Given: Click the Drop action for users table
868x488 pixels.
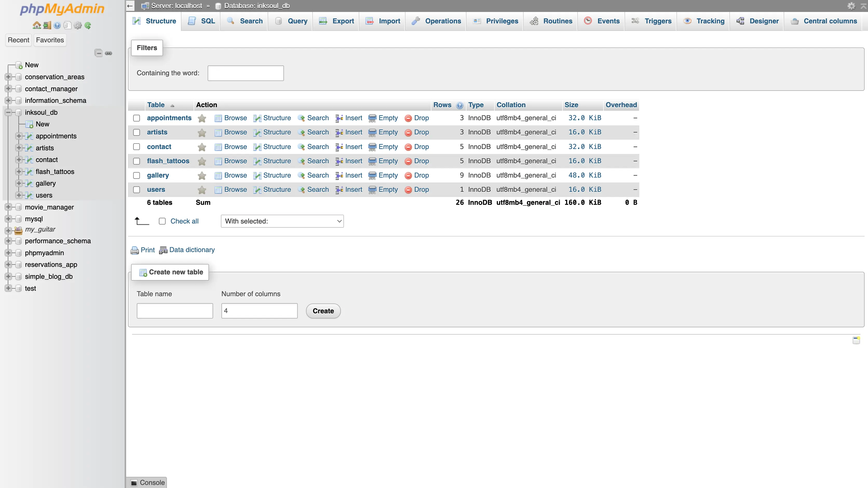Looking at the screenshot, I should 417,189.
